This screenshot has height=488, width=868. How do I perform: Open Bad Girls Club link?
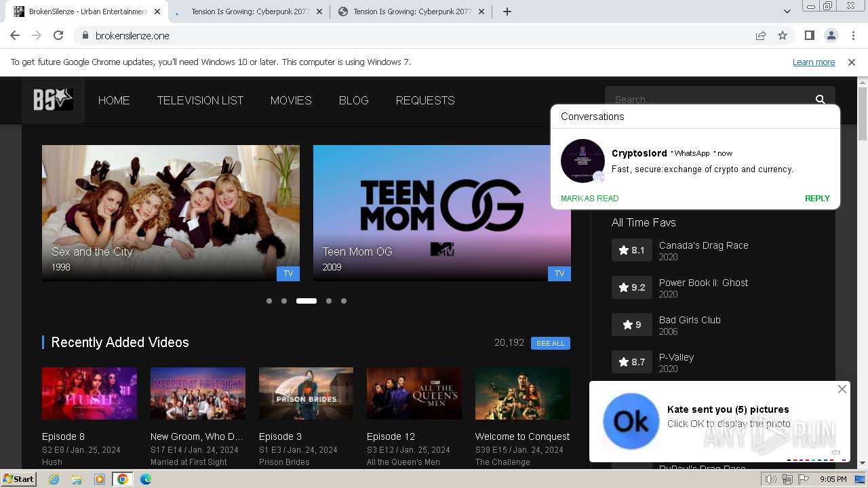(x=690, y=320)
